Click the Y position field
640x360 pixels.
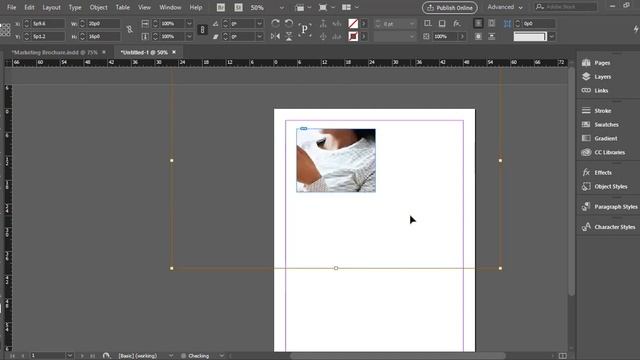(48, 36)
